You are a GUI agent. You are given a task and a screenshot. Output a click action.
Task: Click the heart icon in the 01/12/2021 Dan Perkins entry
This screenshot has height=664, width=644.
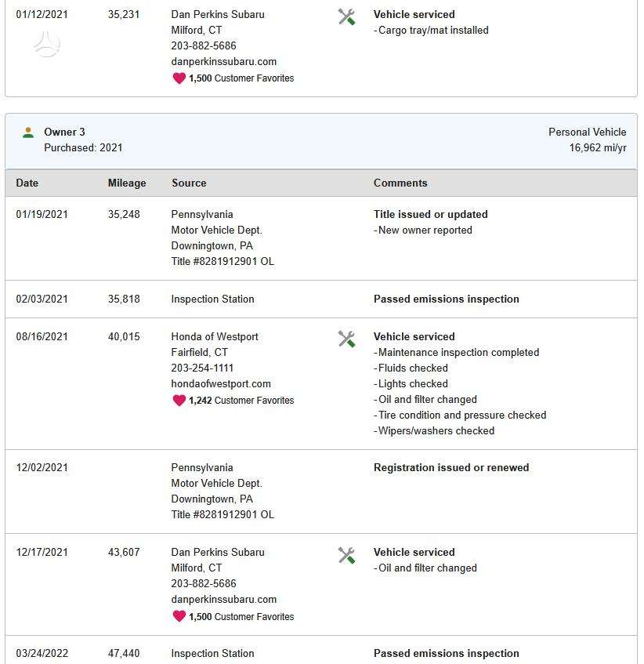[x=179, y=78]
